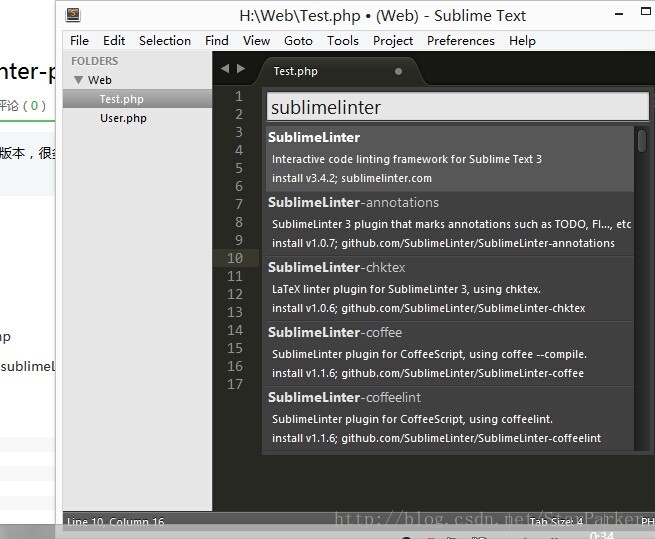The image size is (655, 539).
Task: Click Line 10, Column 16 status text
Action: [115, 521]
